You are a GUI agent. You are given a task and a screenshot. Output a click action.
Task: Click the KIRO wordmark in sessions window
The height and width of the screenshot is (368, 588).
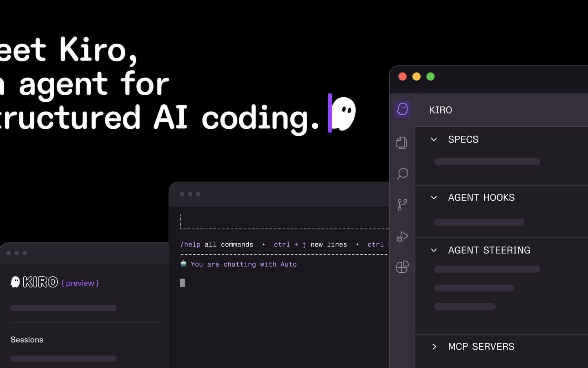point(40,282)
